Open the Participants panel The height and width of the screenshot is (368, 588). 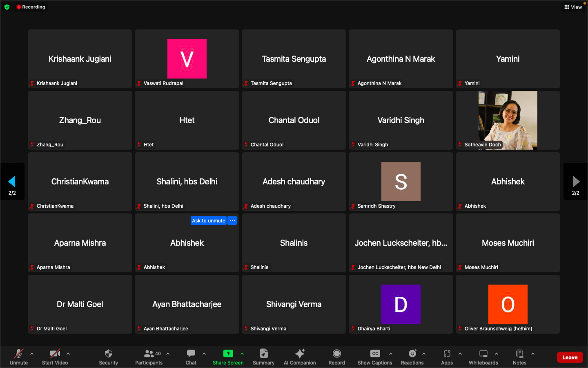149,354
